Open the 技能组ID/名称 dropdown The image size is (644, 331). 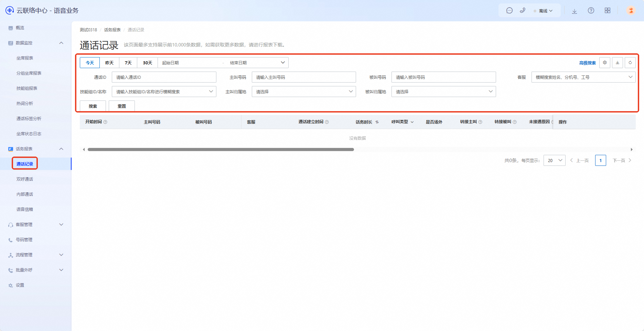164,92
